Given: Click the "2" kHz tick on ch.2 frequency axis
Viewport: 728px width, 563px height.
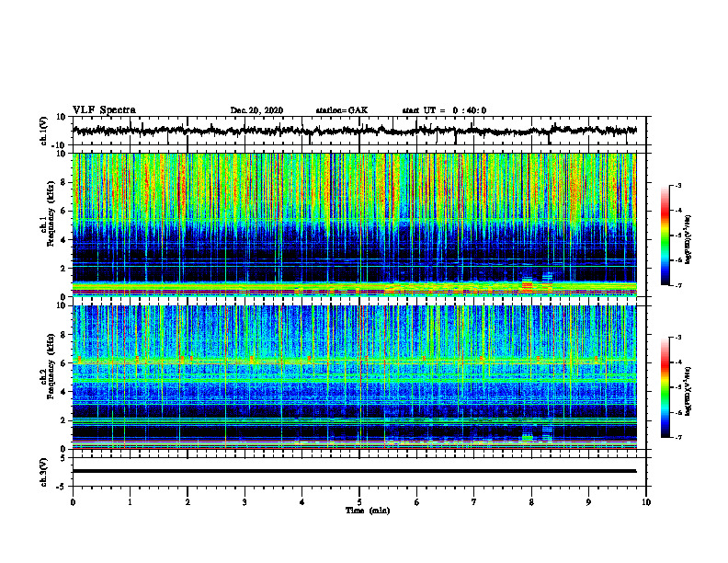Looking at the screenshot, I should click(x=63, y=420).
